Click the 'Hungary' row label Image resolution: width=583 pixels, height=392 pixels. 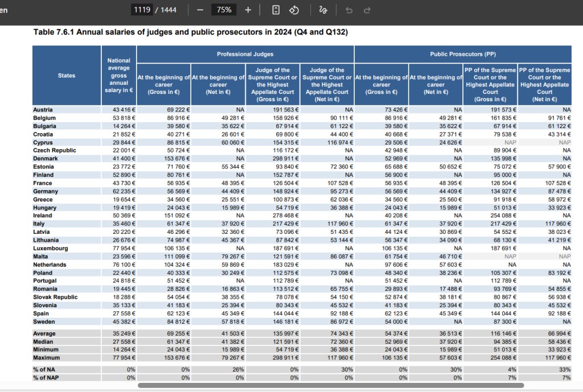[44, 207]
